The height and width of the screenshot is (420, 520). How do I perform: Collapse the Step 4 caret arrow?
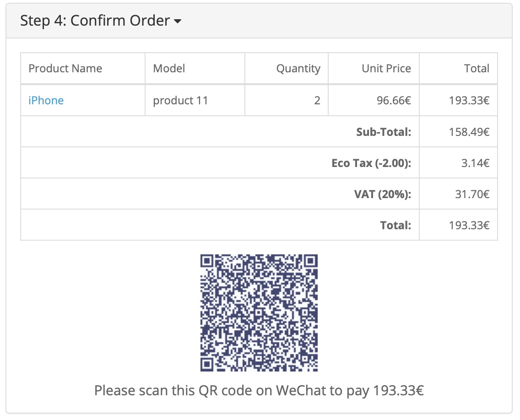[178, 22]
